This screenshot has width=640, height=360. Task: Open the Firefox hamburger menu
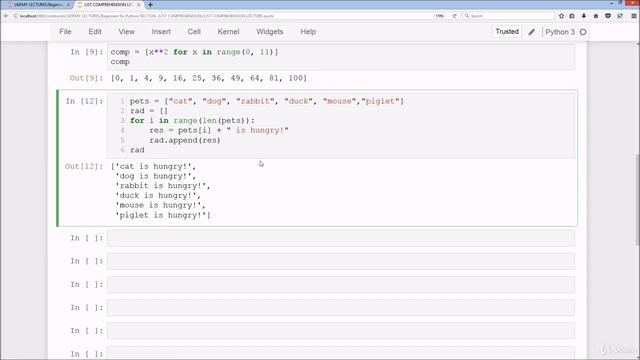pos(634,16)
